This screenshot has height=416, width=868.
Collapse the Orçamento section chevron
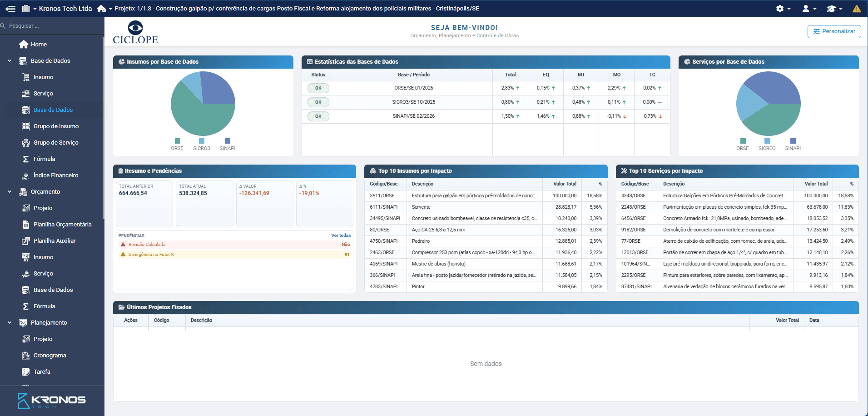pos(10,191)
